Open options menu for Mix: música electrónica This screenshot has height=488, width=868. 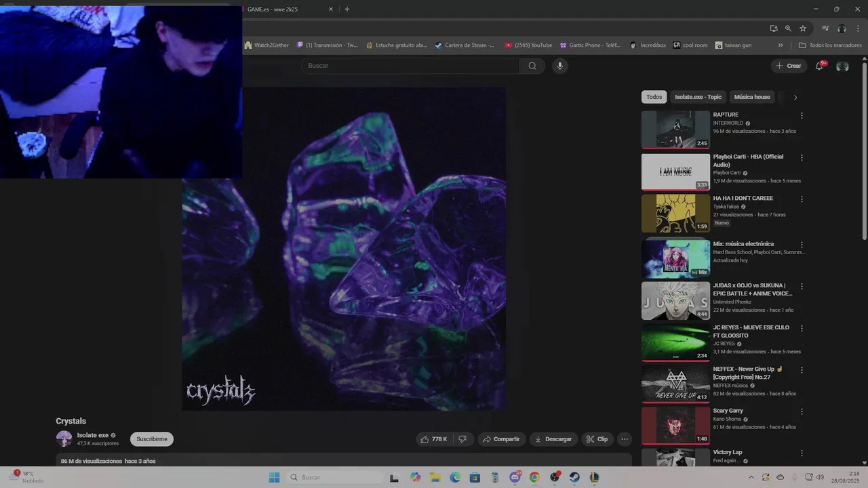coord(802,245)
